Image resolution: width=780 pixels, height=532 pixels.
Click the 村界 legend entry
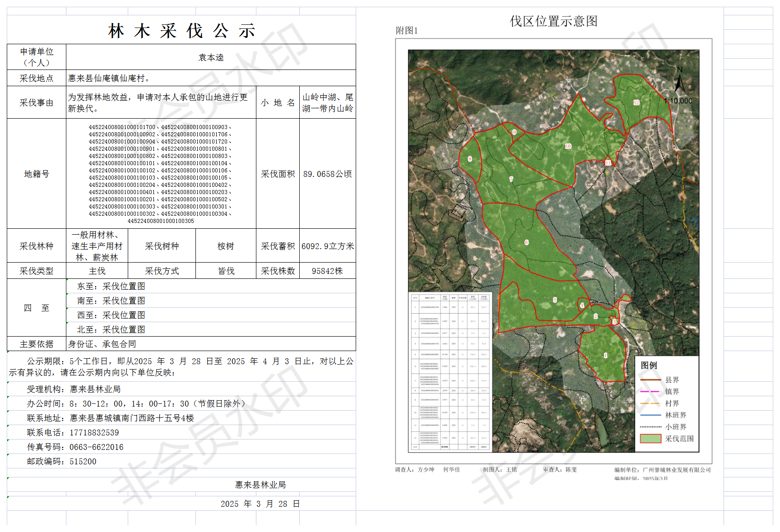coord(659,403)
